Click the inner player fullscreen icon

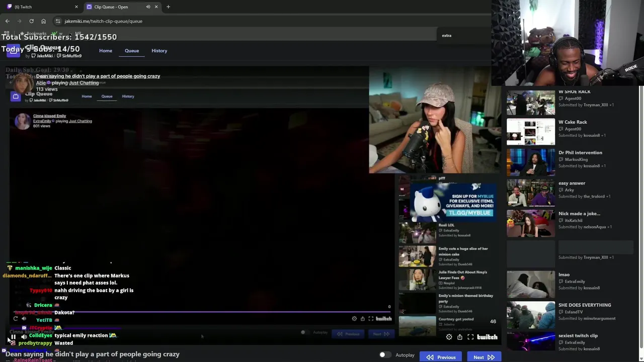click(371, 319)
